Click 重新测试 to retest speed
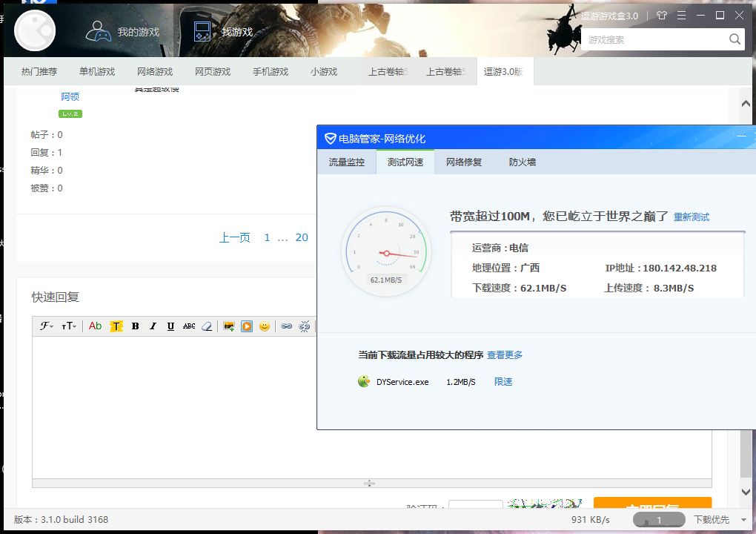 692,217
